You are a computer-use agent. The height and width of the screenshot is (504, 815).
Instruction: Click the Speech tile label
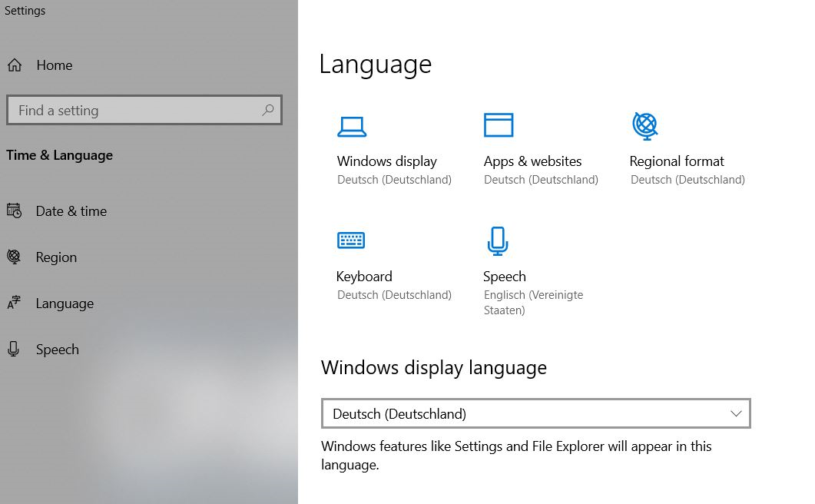coord(504,277)
